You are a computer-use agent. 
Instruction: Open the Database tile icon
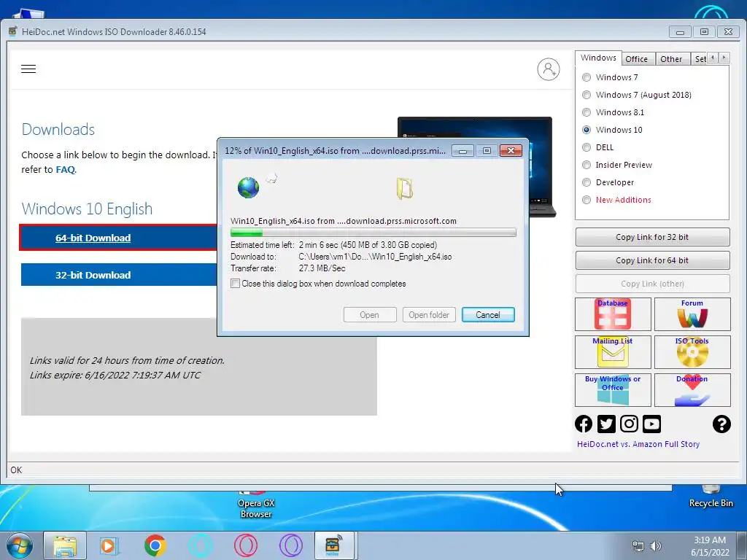click(613, 314)
